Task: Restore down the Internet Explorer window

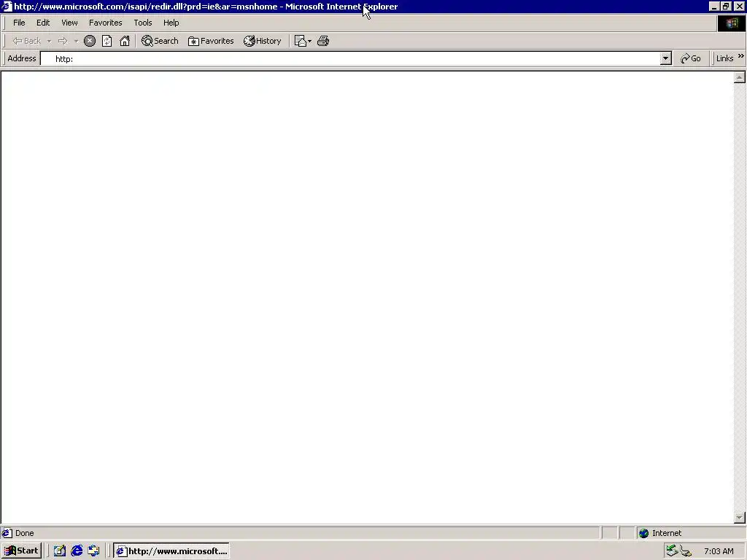Action: 726,7
